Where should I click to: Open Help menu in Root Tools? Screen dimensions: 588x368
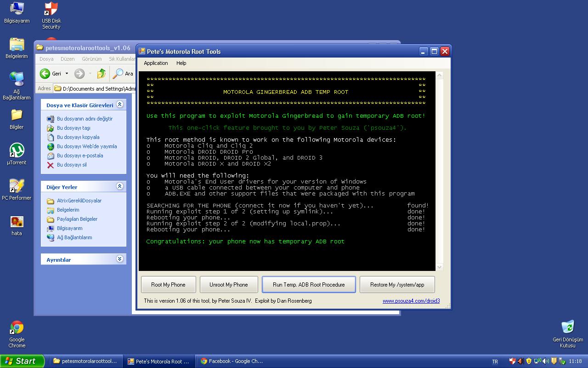[x=181, y=63]
